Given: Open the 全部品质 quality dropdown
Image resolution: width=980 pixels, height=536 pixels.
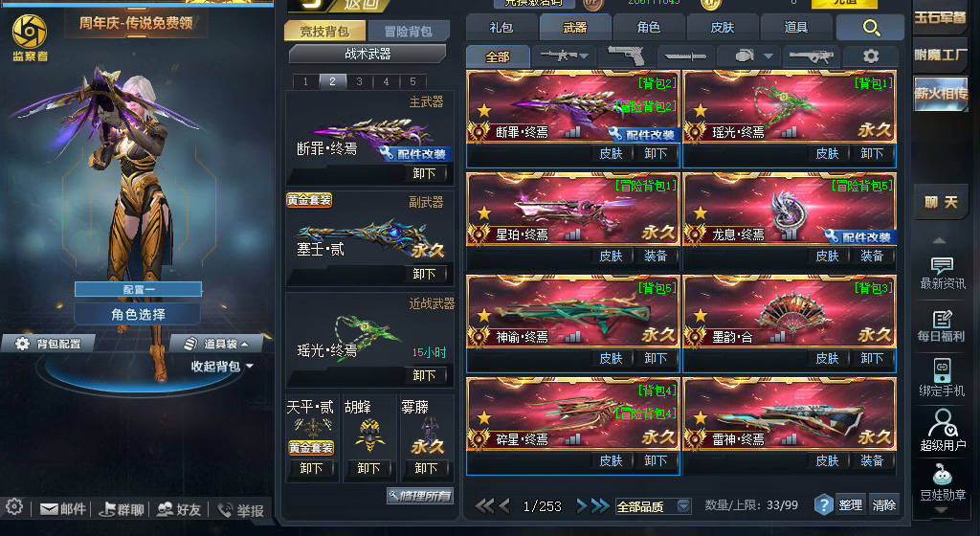Looking at the screenshot, I should (x=653, y=506).
